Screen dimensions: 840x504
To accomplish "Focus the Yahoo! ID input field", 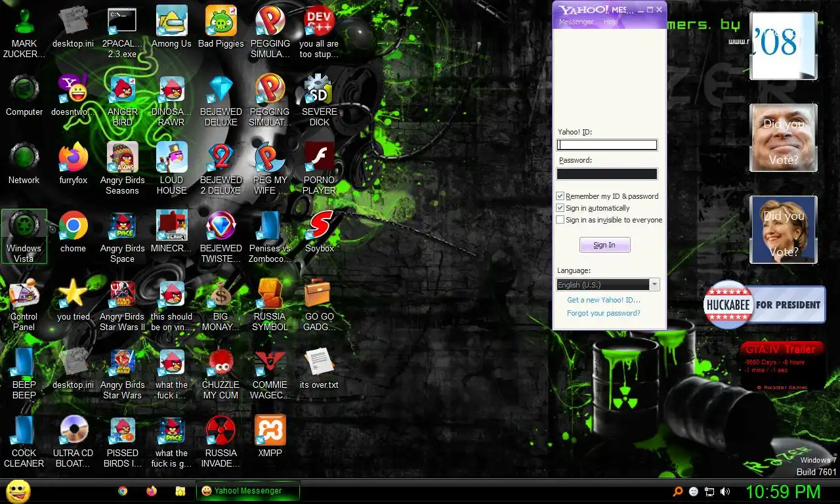I will [x=607, y=145].
